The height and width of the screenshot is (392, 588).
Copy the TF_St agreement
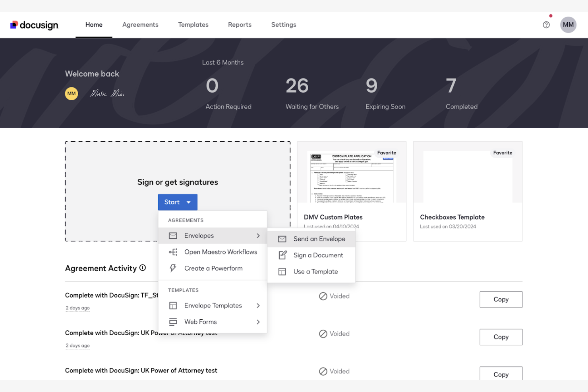501,299
